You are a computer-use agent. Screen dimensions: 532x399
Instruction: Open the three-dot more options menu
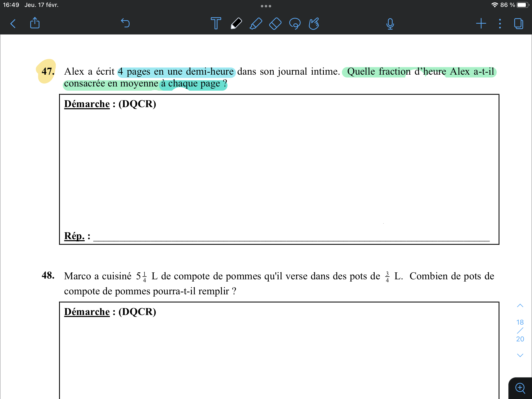pyautogui.click(x=500, y=24)
